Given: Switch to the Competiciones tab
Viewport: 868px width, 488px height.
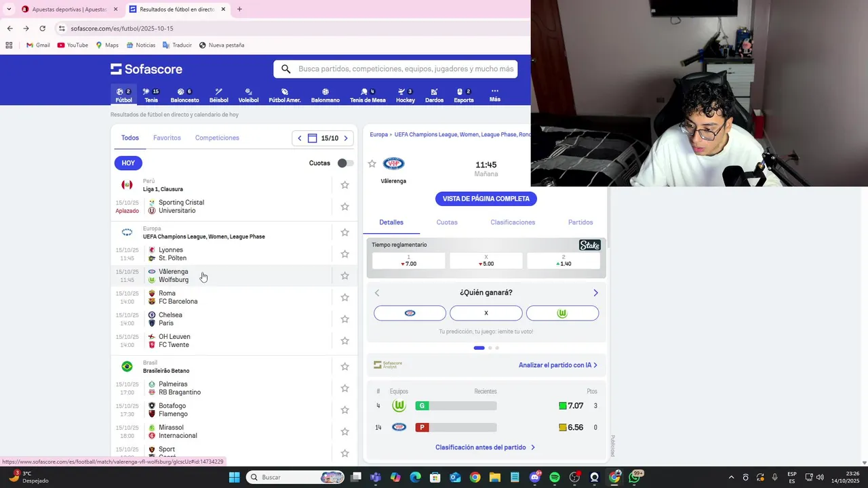Looking at the screenshot, I should pos(217,138).
